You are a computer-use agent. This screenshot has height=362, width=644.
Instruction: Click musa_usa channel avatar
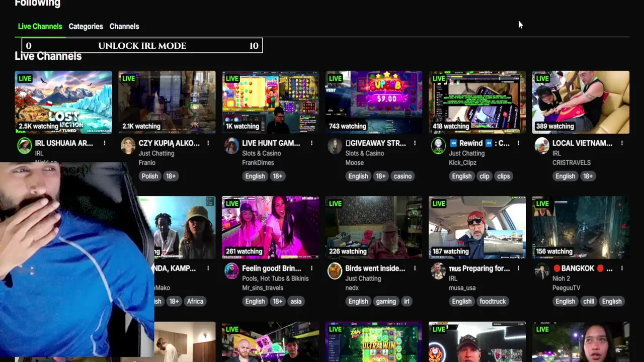coord(438,271)
